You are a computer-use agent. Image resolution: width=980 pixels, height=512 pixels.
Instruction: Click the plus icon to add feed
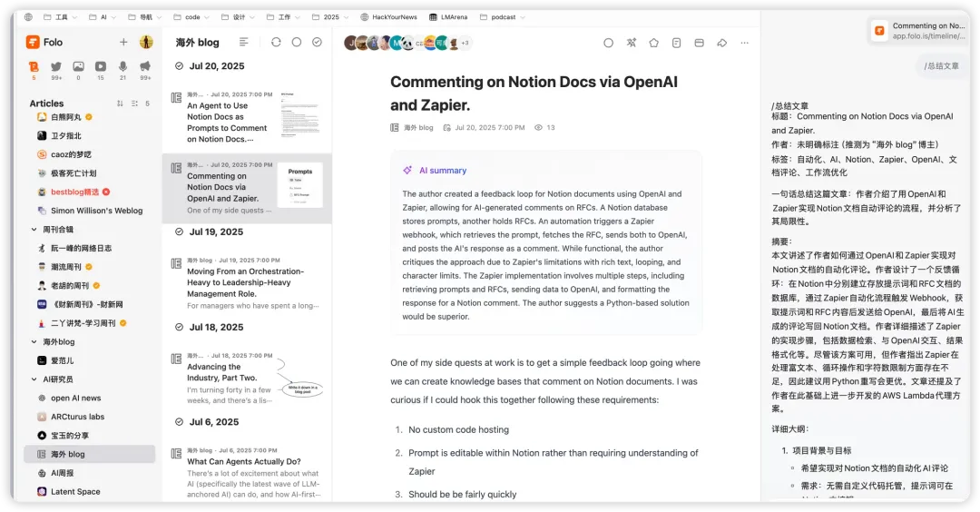123,42
